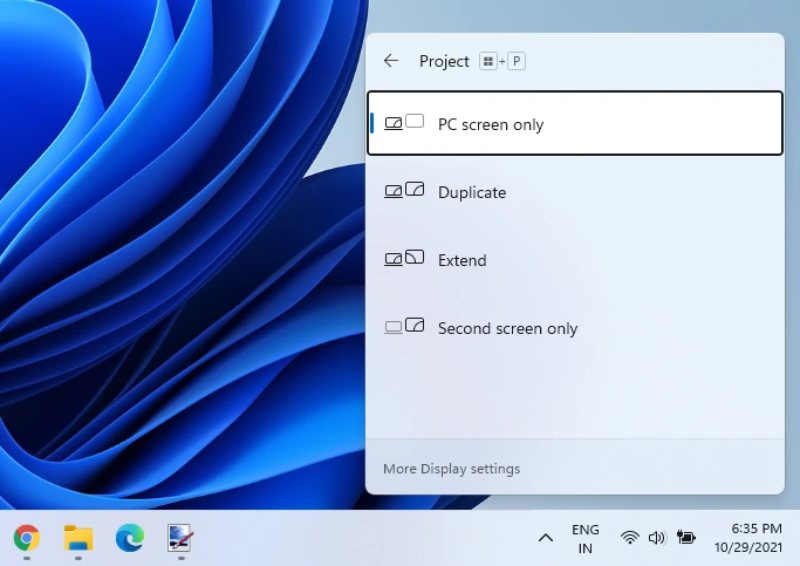Expand hidden system tray icons chevron

tap(545, 538)
